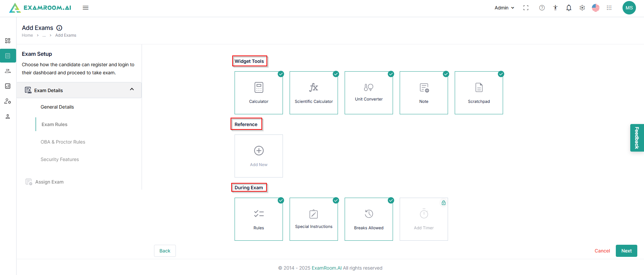Click Add Exams breadcrumb link
The image size is (644, 275).
(66, 35)
